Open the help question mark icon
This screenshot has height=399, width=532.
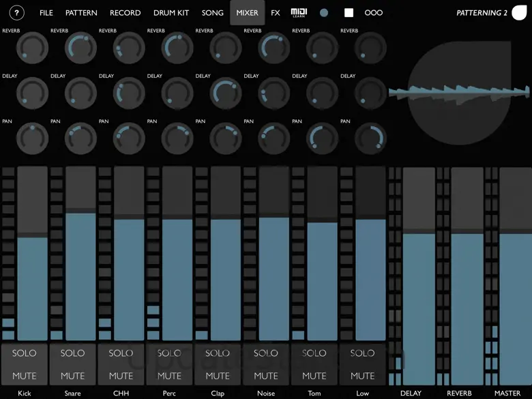click(x=16, y=13)
